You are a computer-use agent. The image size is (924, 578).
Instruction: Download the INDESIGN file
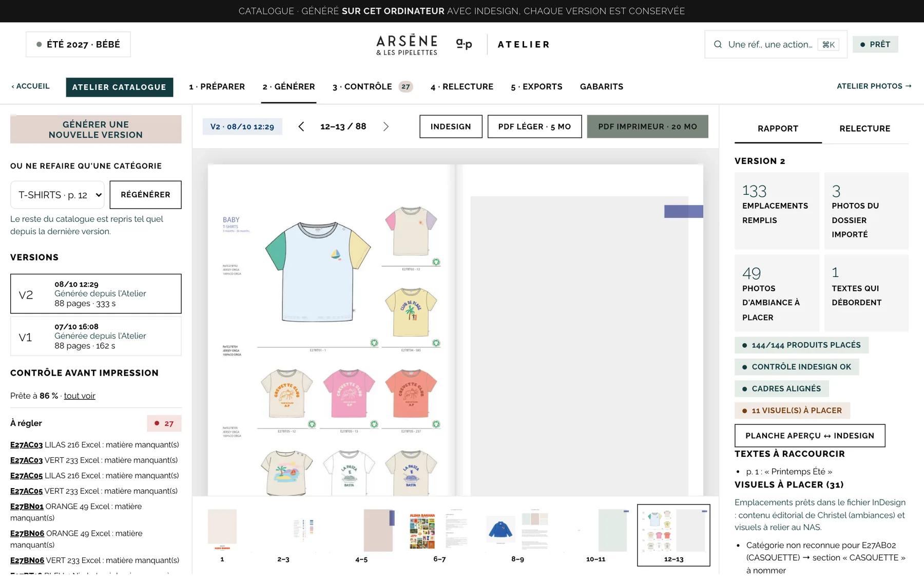pos(451,126)
